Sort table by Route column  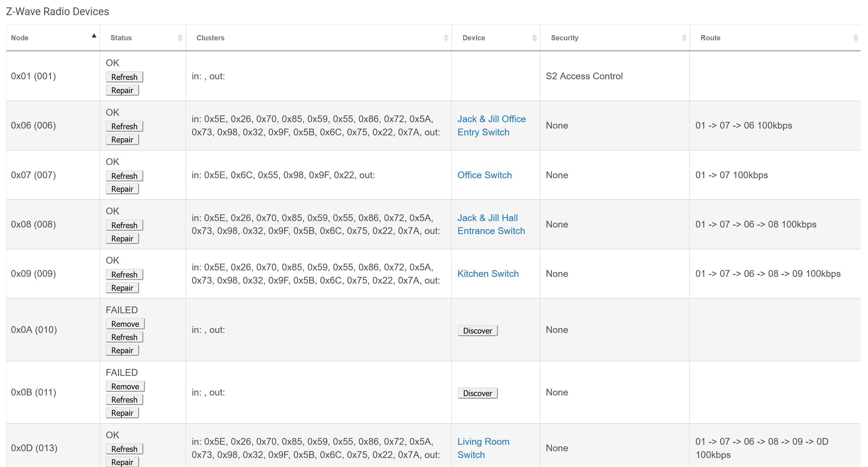(775, 38)
